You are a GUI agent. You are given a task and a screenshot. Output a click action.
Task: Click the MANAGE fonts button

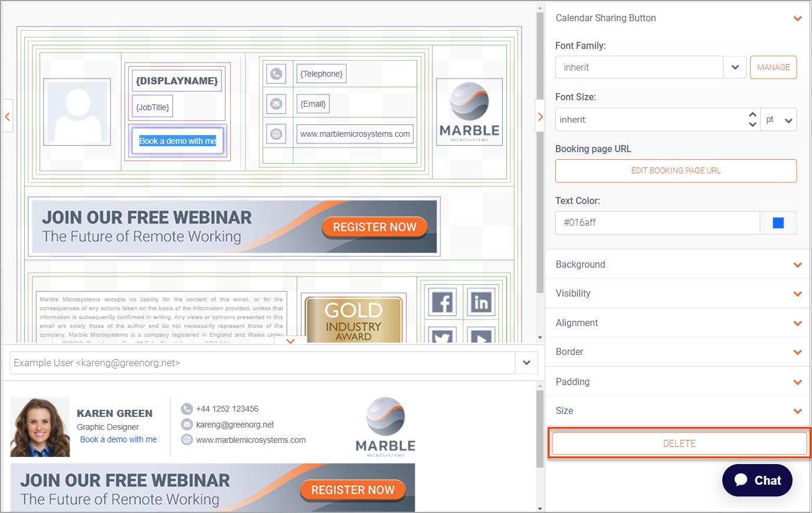tap(773, 67)
